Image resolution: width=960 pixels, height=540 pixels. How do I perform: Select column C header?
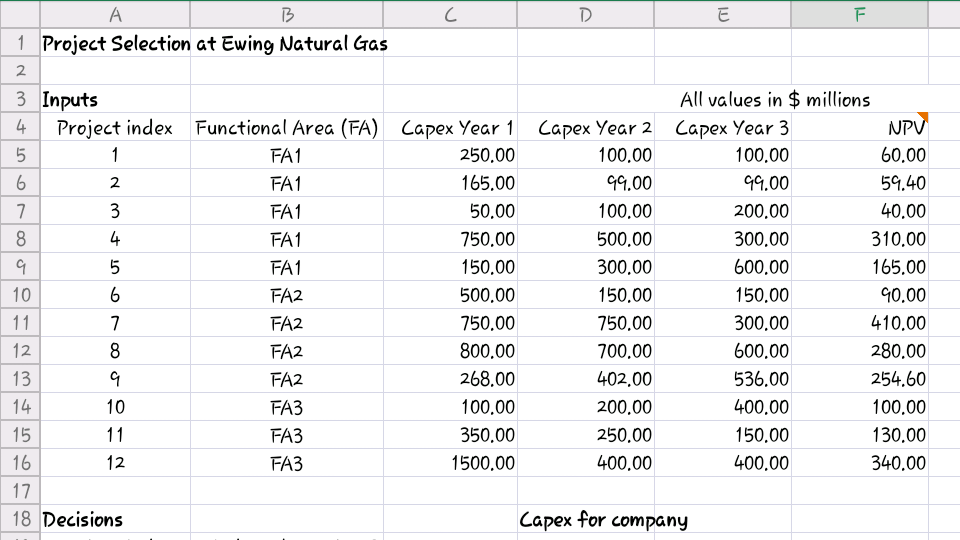click(x=450, y=14)
